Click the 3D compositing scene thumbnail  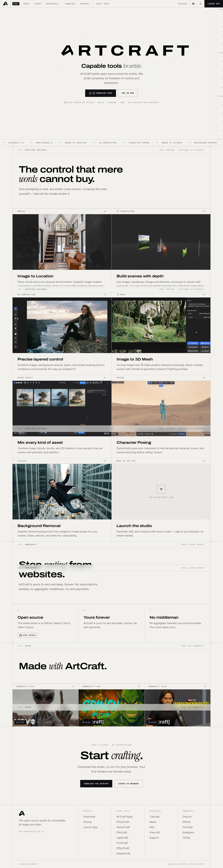pos(161,242)
